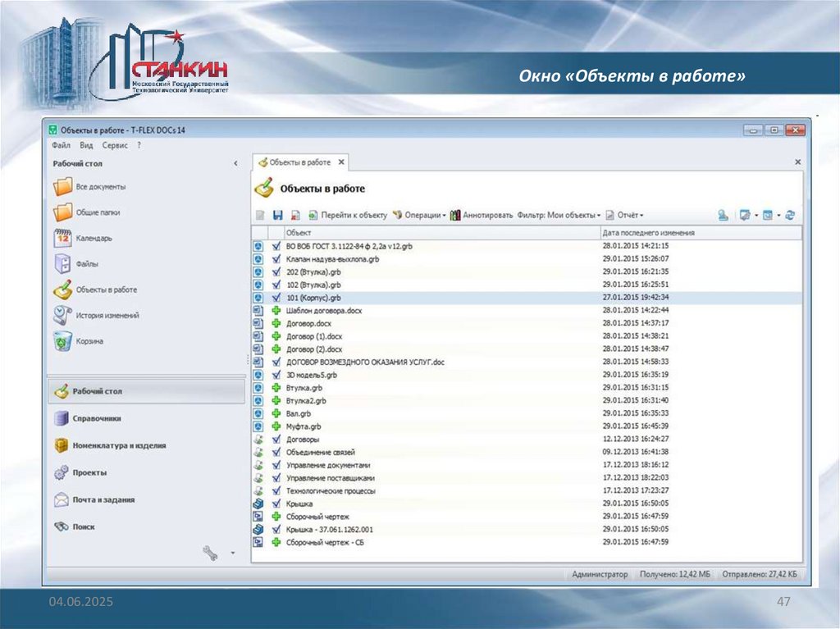Click the user icon on toolbar right

coord(723,216)
